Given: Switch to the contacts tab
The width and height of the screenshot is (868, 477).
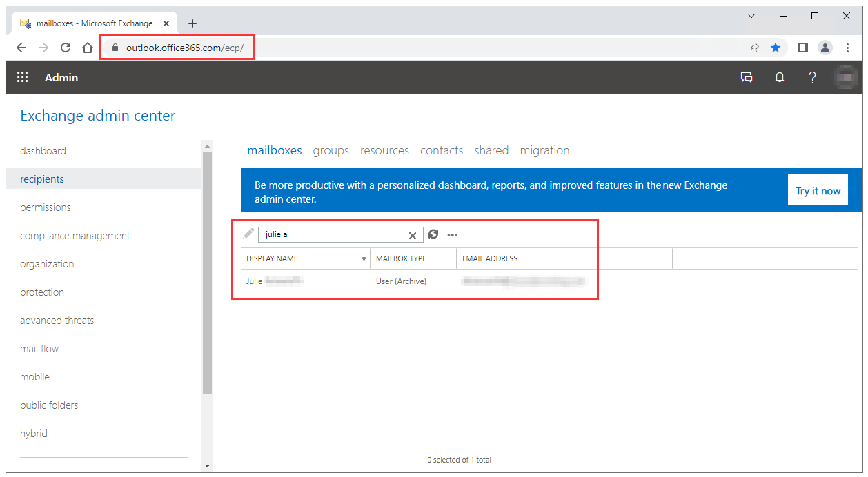Looking at the screenshot, I should point(442,150).
